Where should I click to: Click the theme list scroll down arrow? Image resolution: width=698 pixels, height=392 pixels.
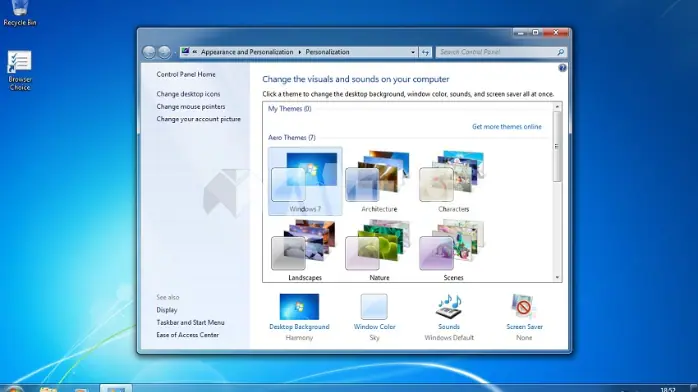pyautogui.click(x=557, y=277)
